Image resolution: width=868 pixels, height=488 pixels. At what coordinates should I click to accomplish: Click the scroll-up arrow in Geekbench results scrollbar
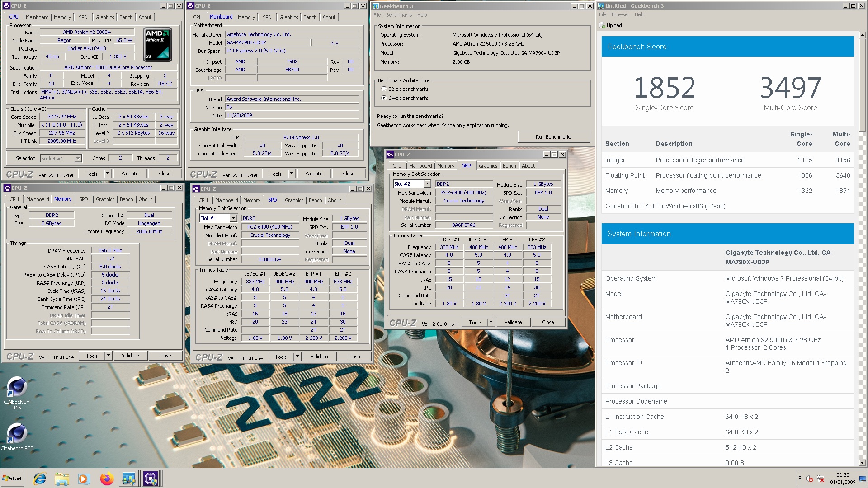863,34
